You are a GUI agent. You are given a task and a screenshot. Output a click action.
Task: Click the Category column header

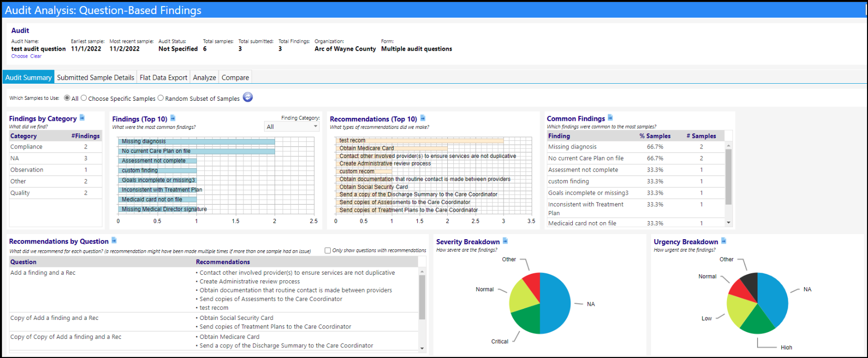coord(24,136)
